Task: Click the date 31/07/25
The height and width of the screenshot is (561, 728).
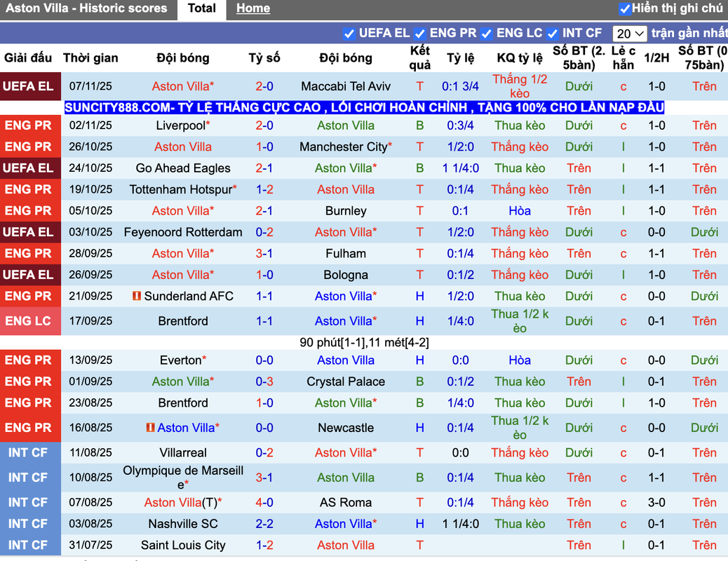Action: [x=90, y=545]
